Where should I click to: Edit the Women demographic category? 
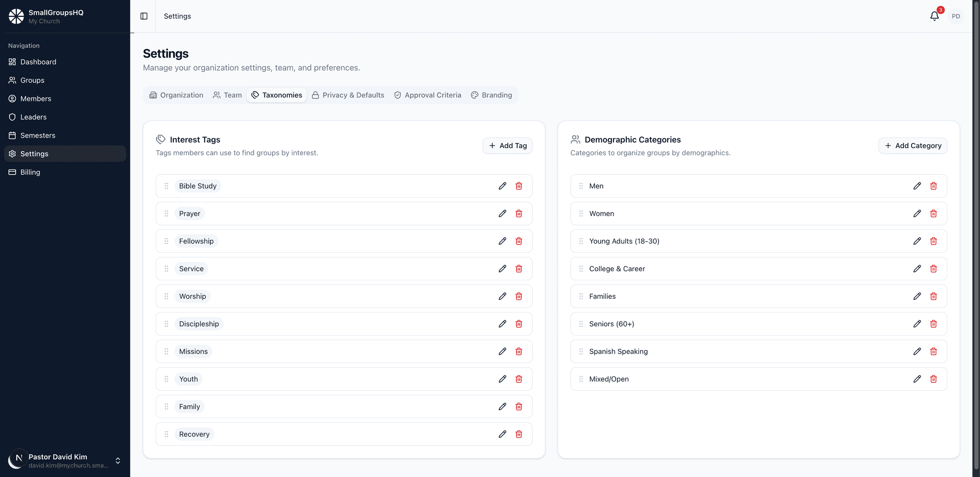tap(917, 213)
